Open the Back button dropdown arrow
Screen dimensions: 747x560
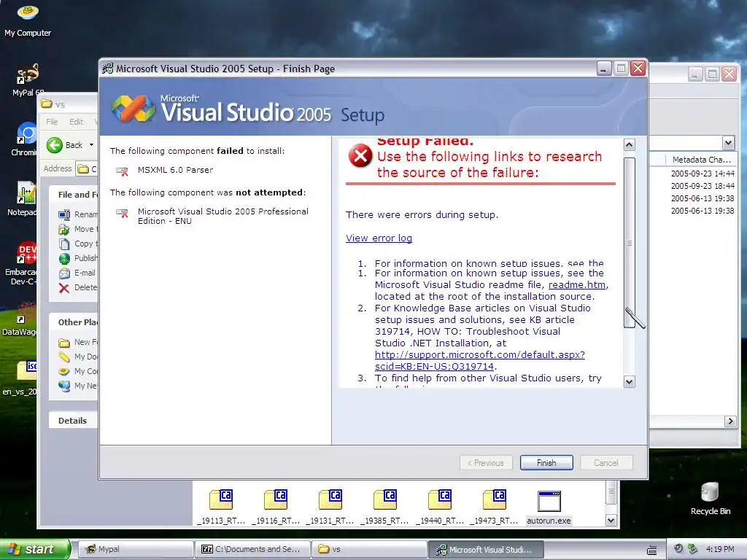pyautogui.click(x=91, y=145)
